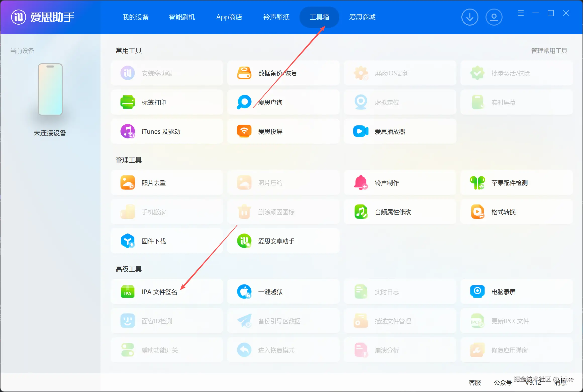583x392 pixels.
Task: Open the ringtone maker tool
Action: tap(387, 183)
